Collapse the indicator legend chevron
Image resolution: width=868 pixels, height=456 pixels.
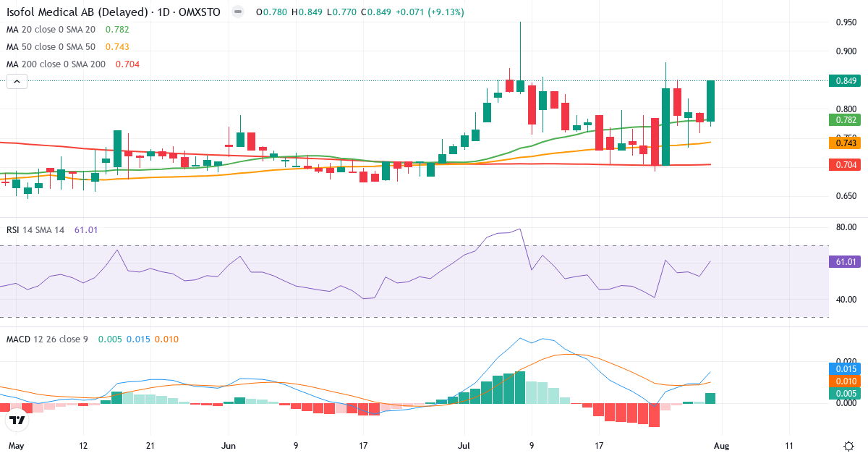pyautogui.click(x=17, y=82)
